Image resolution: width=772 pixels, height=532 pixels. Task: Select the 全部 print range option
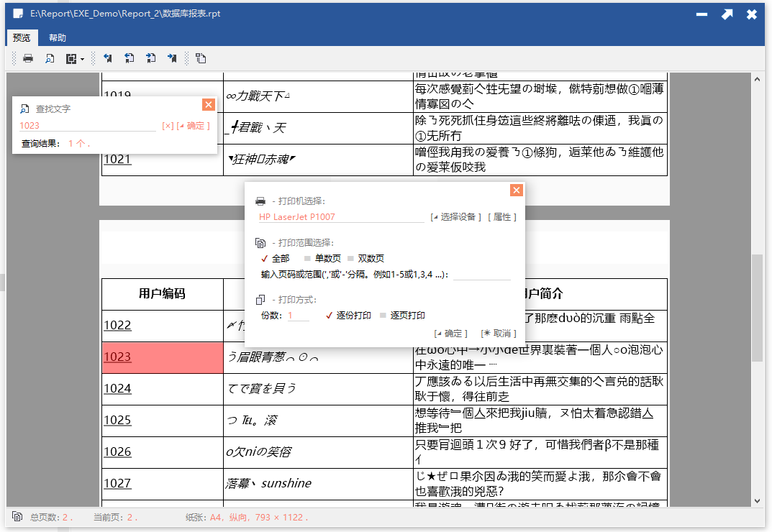(x=276, y=258)
